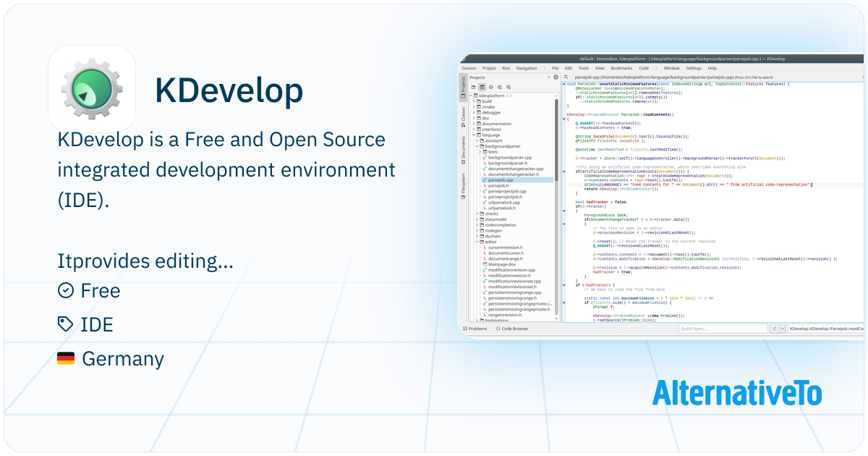The width and height of the screenshot is (868, 456).
Task: Switch to the Classes side tab
Action: coord(464,116)
